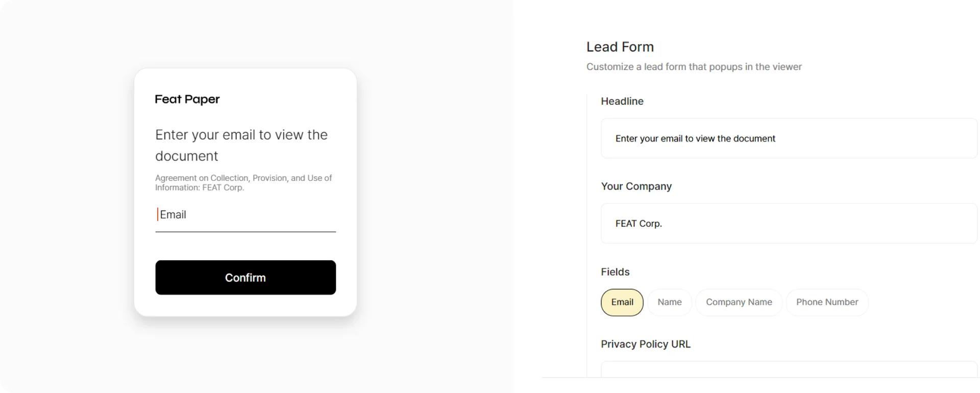Click the Fields section label
This screenshot has height=393, width=980.
[x=615, y=271]
